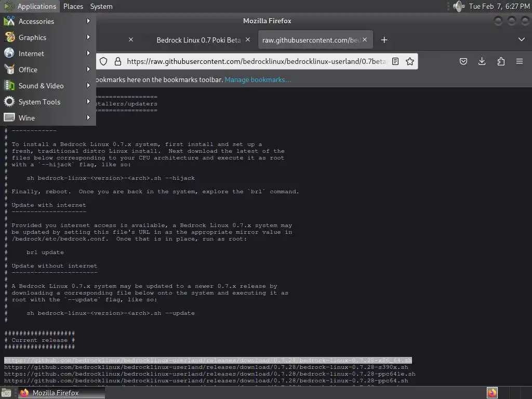Click the 'Update with internet' heading
Image resolution: width=532 pixels, height=399 pixels.
pyautogui.click(x=49, y=205)
